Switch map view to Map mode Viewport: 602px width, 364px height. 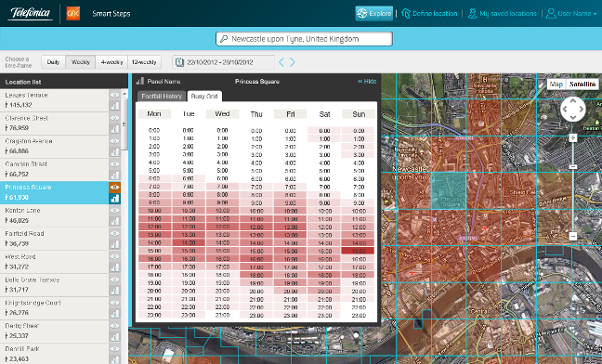pyautogui.click(x=556, y=84)
